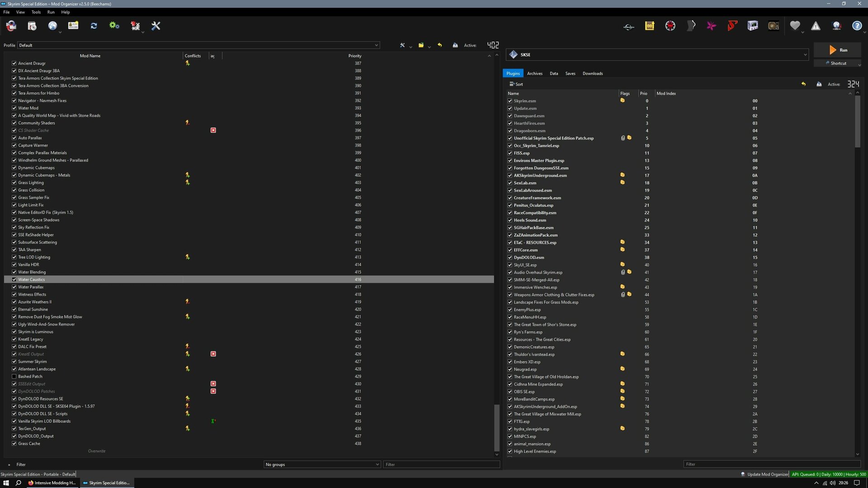
Task: Open the Nexus globe toolbar icon
Action: tap(52, 26)
